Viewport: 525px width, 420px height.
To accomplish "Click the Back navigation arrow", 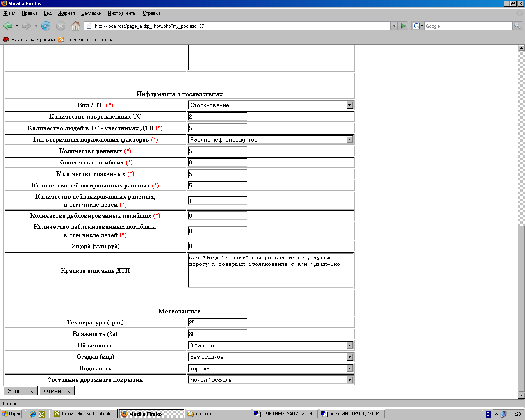I will [7, 26].
